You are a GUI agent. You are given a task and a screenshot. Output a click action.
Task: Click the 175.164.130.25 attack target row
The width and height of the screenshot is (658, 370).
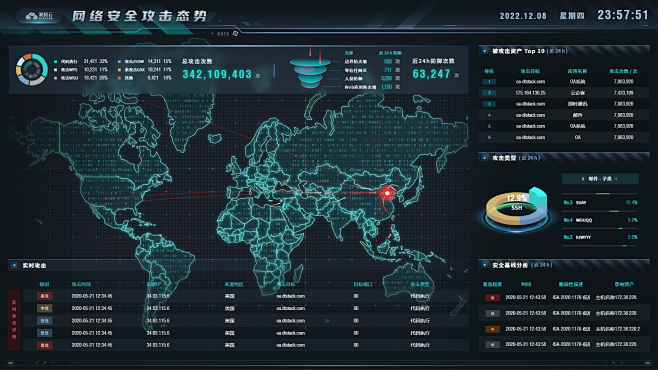[x=564, y=93]
